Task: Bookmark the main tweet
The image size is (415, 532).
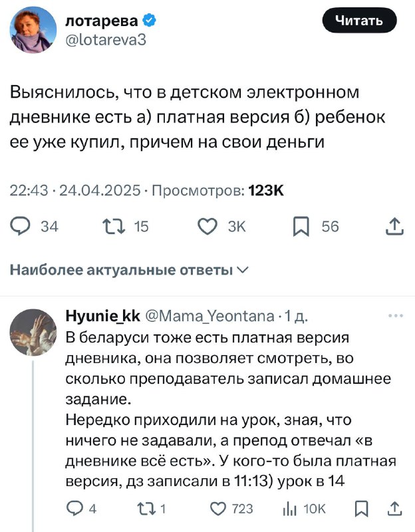Action: point(301,227)
